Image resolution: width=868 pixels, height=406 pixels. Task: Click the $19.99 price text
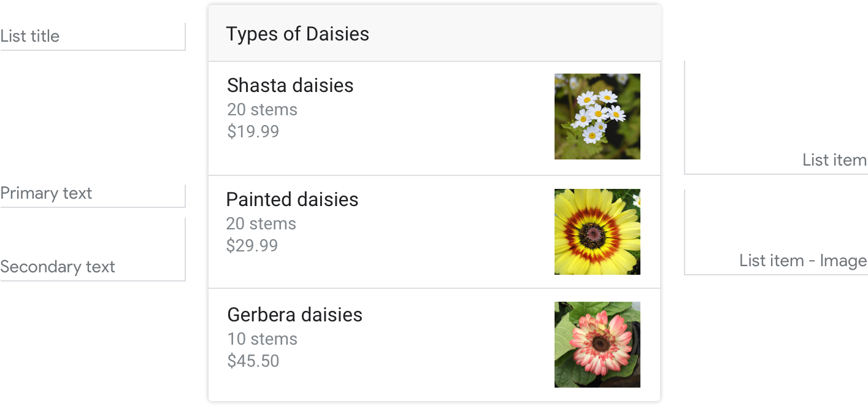coord(253,131)
